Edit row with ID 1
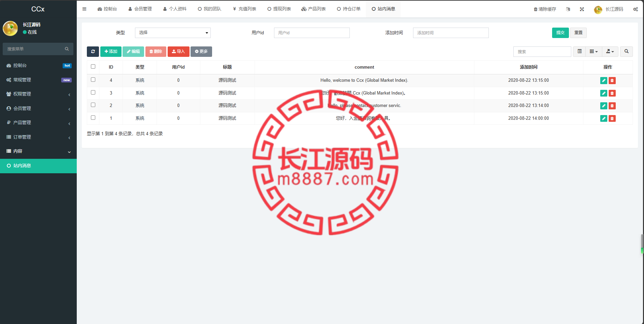 coord(604,118)
